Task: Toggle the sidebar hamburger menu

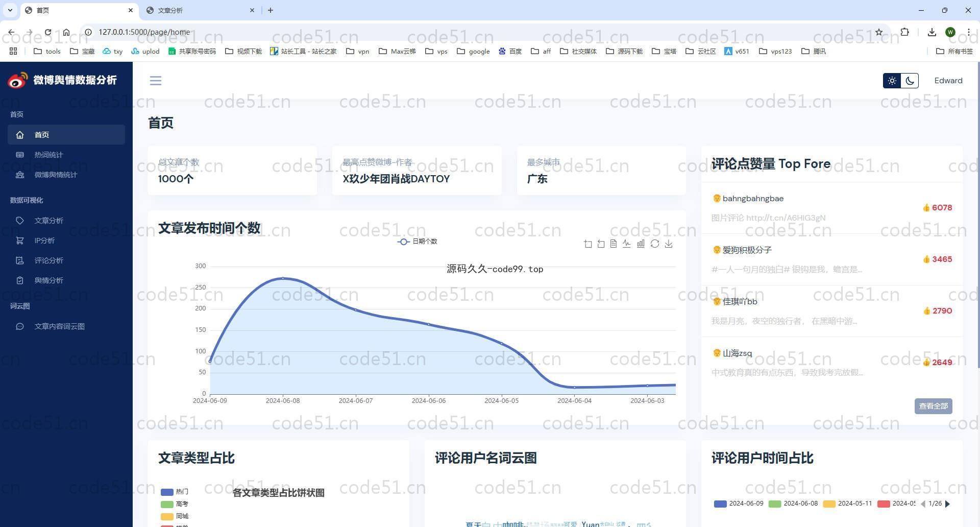Action: [156, 81]
